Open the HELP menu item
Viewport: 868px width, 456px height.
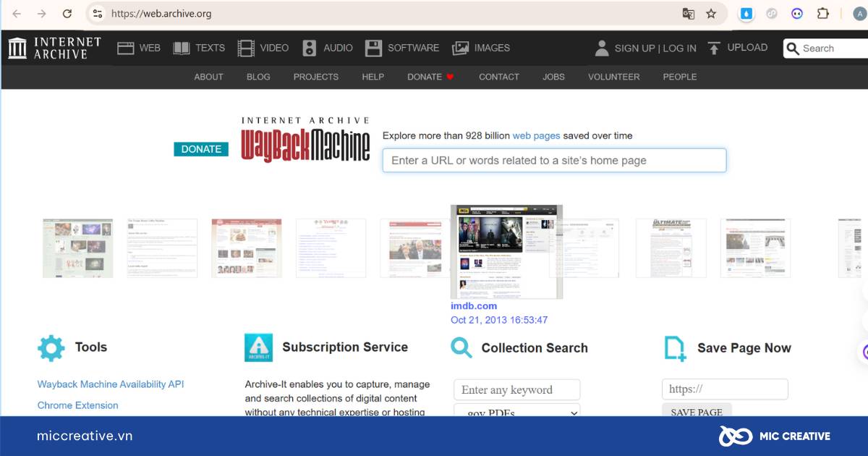click(x=373, y=77)
